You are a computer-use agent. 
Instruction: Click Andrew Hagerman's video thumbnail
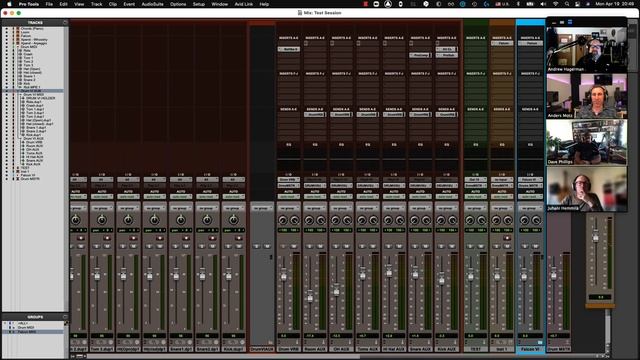tap(587, 49)
